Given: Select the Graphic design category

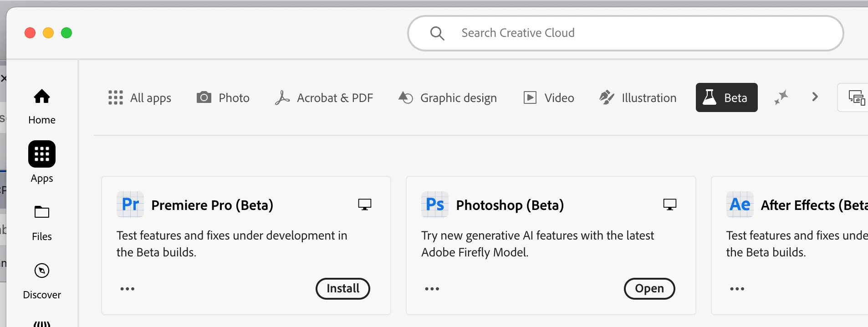Looking at the screenshot, I should (448, 98).
